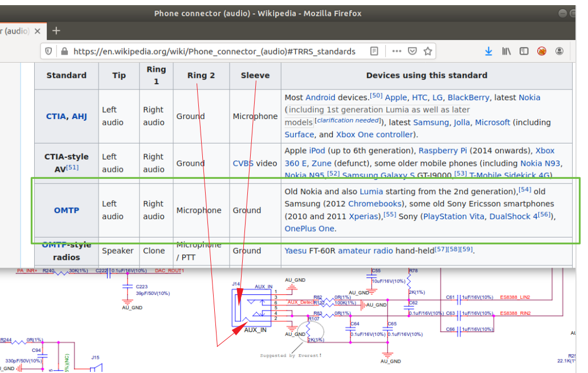Open the AHJ link in table
Screen dimensions: 588x373
point(79,116)
